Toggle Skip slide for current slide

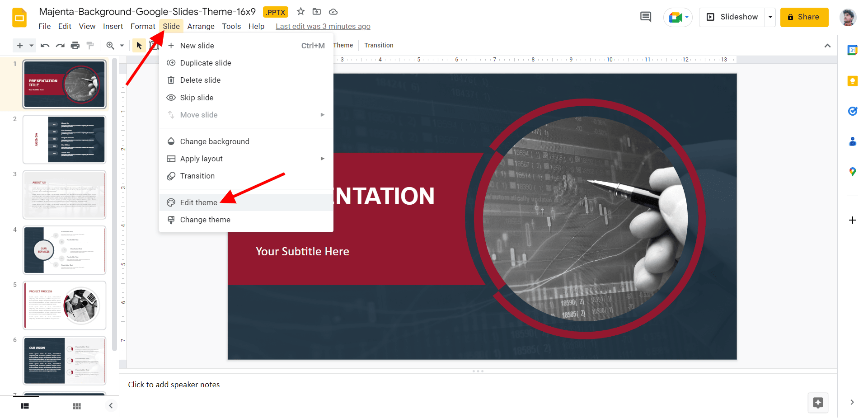[197, 98]
